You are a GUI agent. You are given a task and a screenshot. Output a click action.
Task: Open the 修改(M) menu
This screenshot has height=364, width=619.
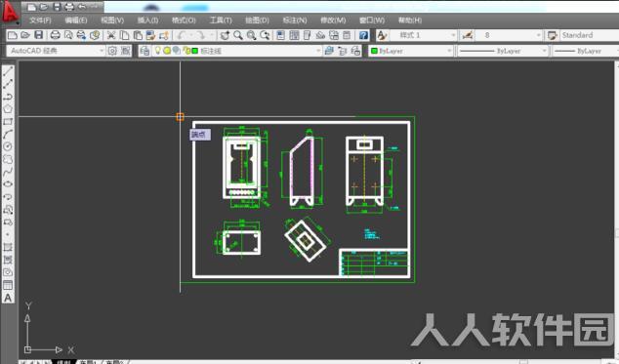pos(333,20)
